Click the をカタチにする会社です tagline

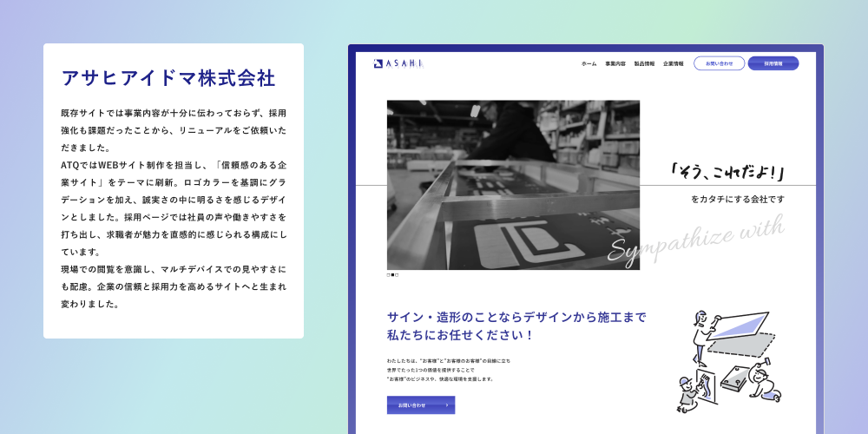(x=738, y=200)
